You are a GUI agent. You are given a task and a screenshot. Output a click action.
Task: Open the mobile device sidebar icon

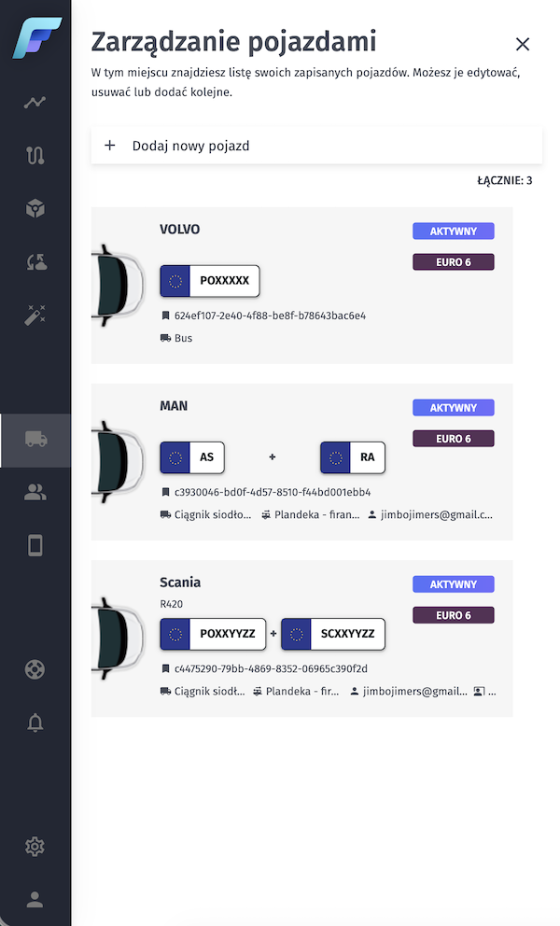click(x=35, y=545)
